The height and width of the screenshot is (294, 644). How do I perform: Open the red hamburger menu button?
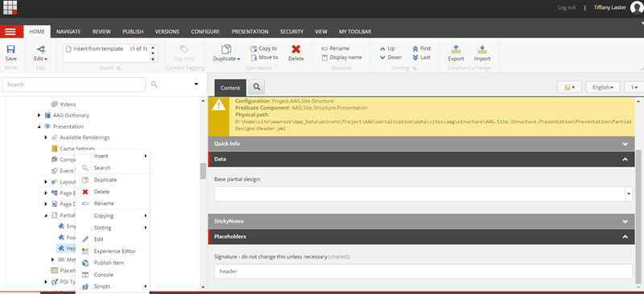coord(10,31)
